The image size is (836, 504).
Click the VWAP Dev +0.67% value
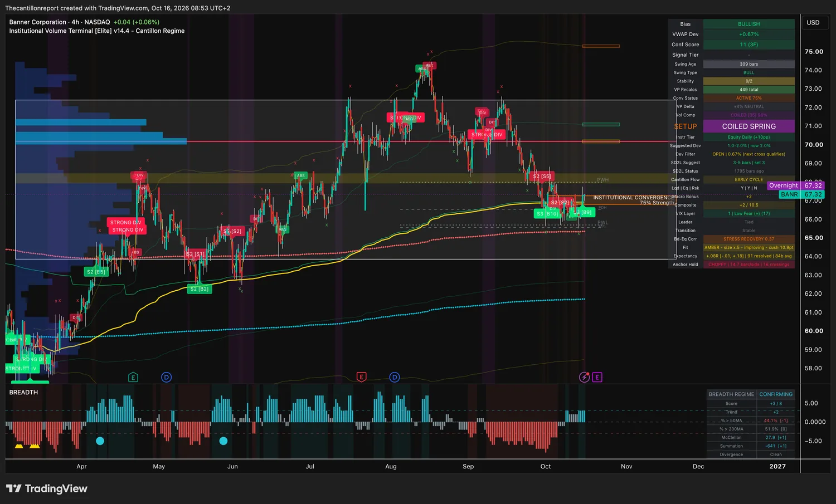[749, 35]
